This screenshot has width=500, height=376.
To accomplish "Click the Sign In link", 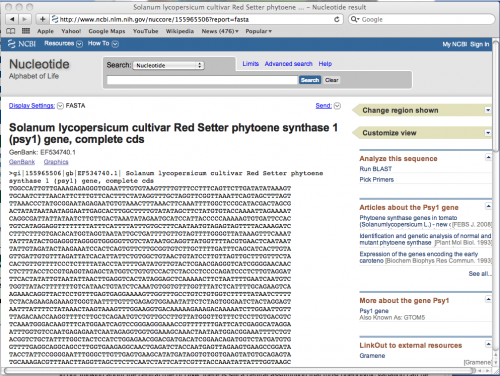I will pos(480,44).
